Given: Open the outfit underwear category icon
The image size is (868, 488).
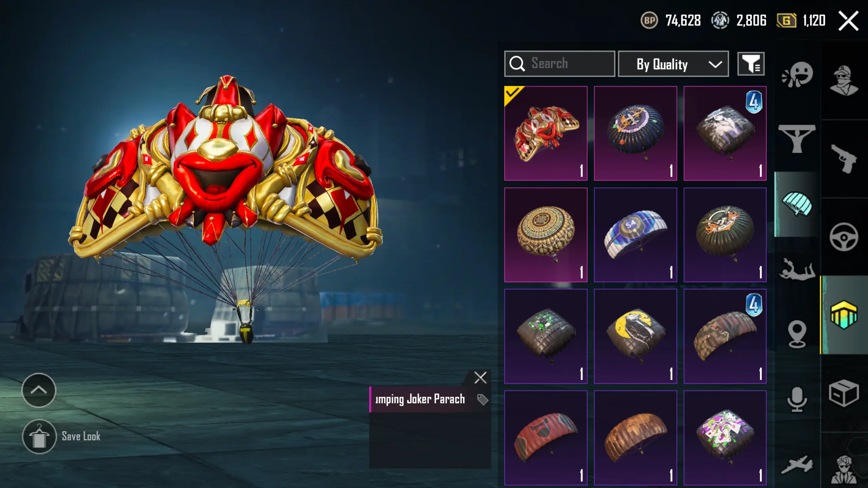Looking at the screenshot, I should coord(797,138).
